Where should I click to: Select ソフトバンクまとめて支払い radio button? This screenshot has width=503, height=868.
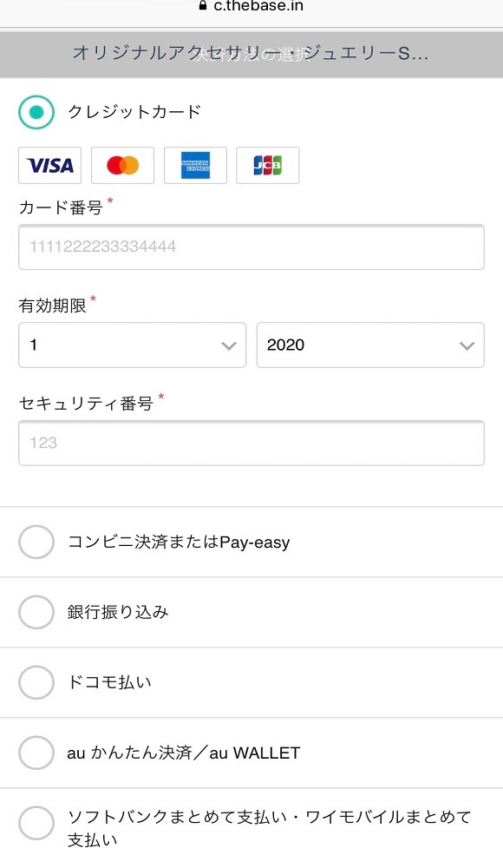pyautogui.click(x=36, y=823)
